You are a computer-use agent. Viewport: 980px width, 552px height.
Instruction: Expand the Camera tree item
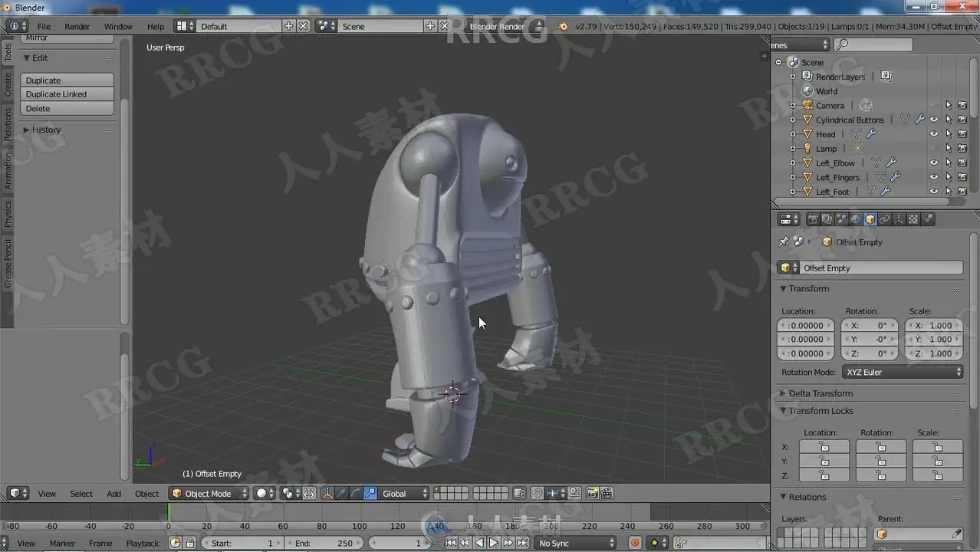[x=793, y=105]
